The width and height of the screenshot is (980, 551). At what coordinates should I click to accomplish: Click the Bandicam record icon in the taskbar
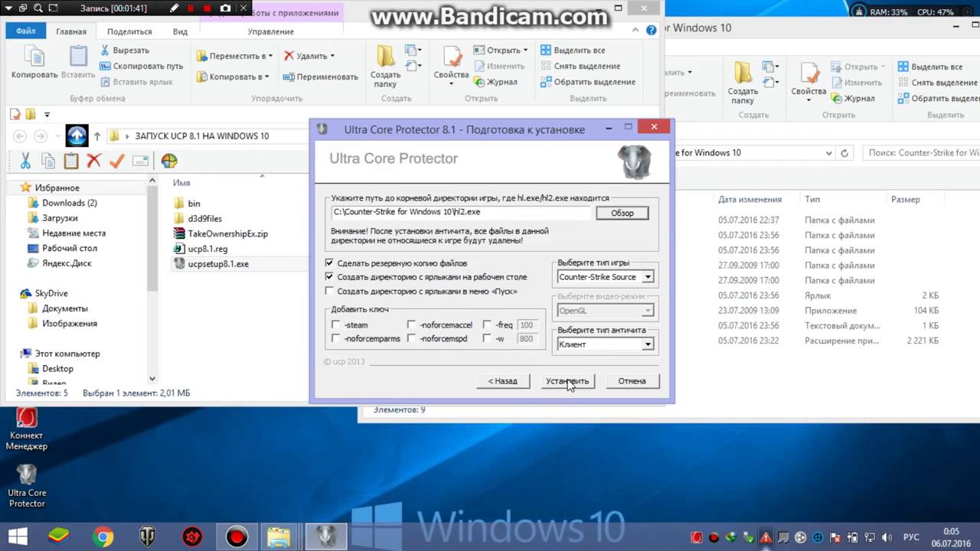pyautogui.click(x=237, y=537)
